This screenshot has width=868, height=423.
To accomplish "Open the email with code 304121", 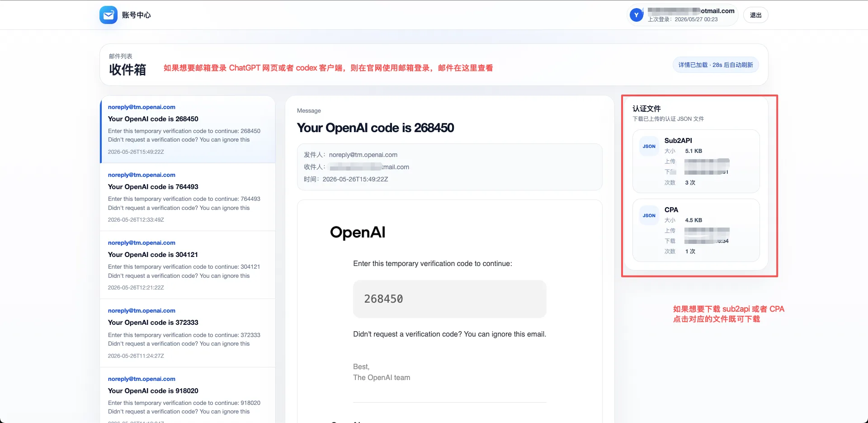I will tap(188, 265).
